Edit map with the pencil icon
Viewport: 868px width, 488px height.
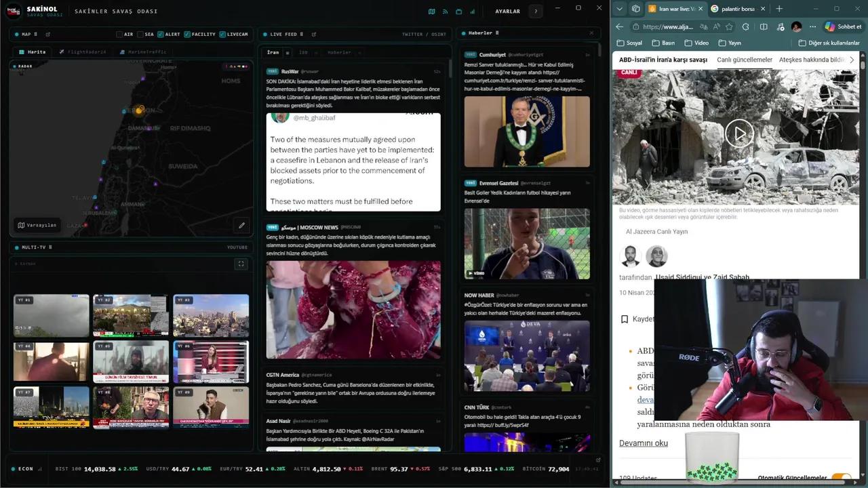241,225
